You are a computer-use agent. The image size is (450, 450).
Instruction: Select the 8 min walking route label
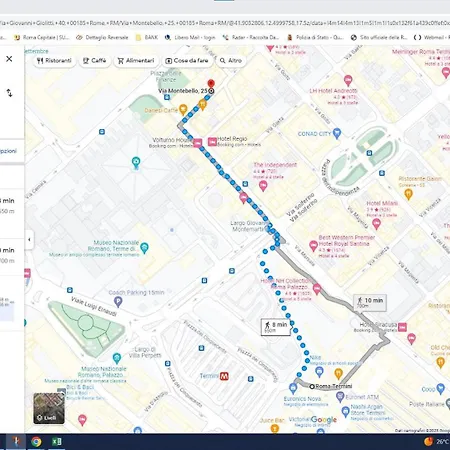tap(276, 327)
